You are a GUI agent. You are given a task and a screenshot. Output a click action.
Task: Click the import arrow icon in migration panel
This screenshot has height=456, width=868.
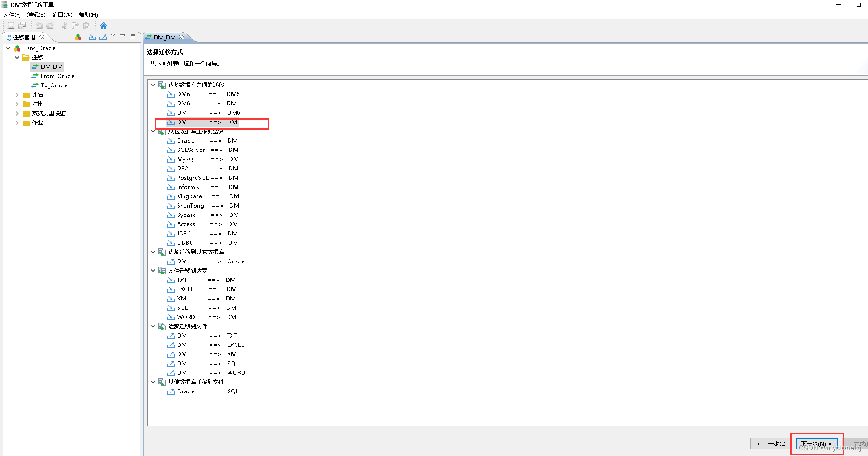click(92, 37)
